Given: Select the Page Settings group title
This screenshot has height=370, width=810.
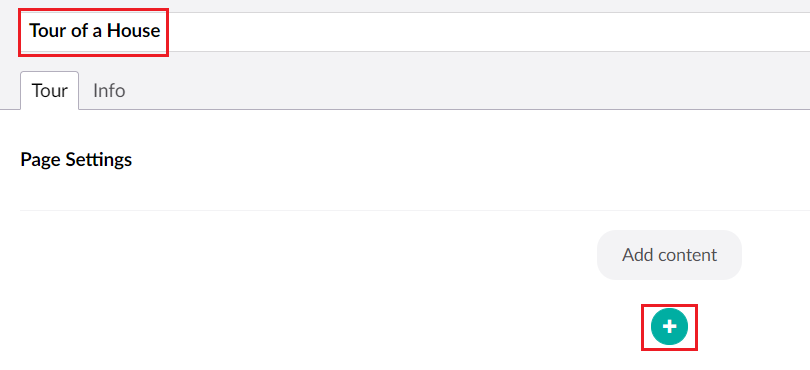Looking at the screenshot, I should click(x=76, y=160).
